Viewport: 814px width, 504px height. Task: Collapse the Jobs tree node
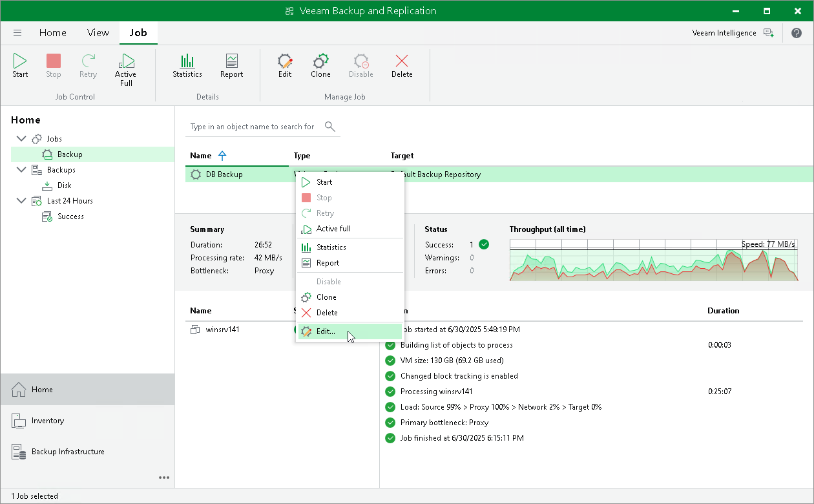pos(21,139)
